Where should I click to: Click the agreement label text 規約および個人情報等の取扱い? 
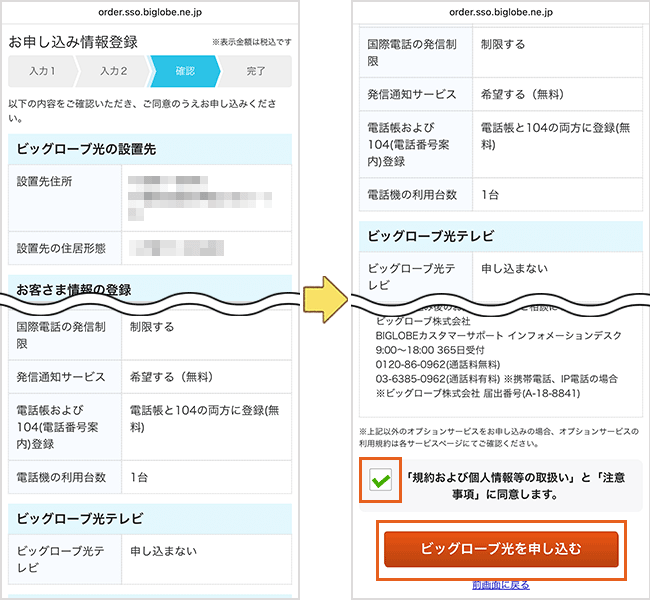(x=491, y=477)
